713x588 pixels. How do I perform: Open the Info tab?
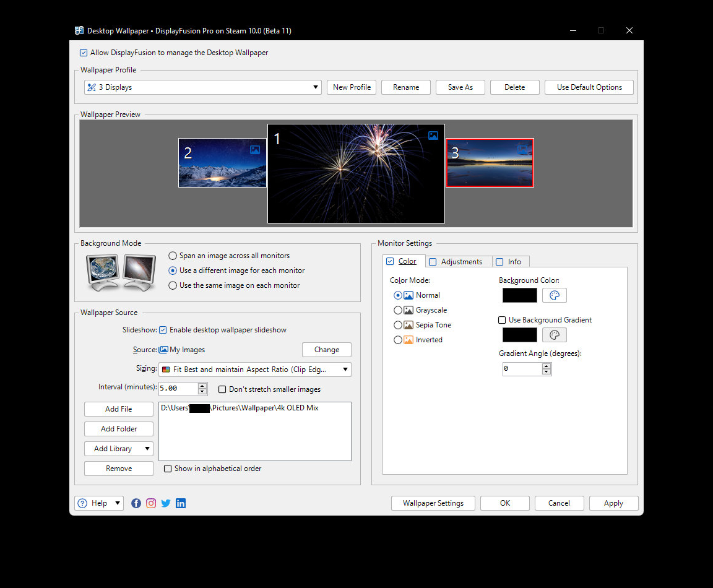512,262
